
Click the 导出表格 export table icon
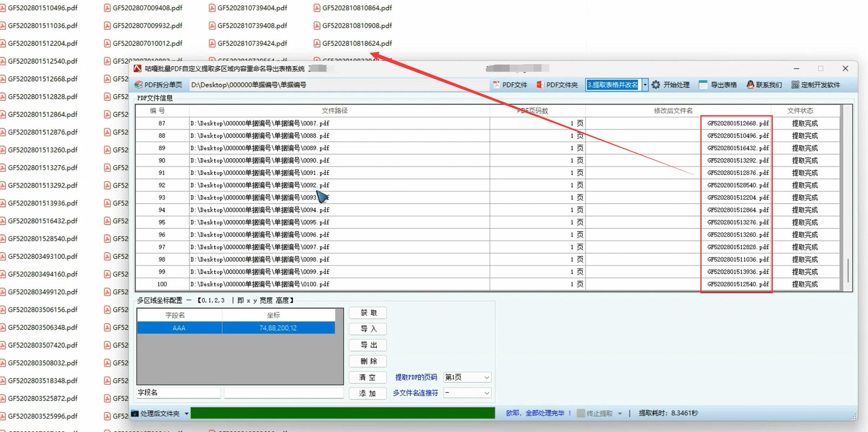pyautogui.click(x=703, y=84)
